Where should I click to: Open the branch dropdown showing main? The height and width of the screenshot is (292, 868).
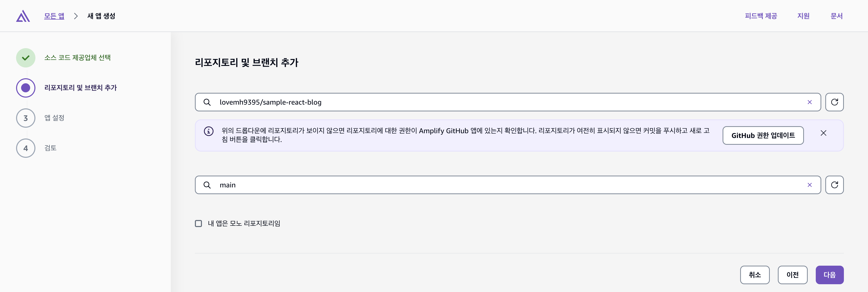click(x=505, y=185)
